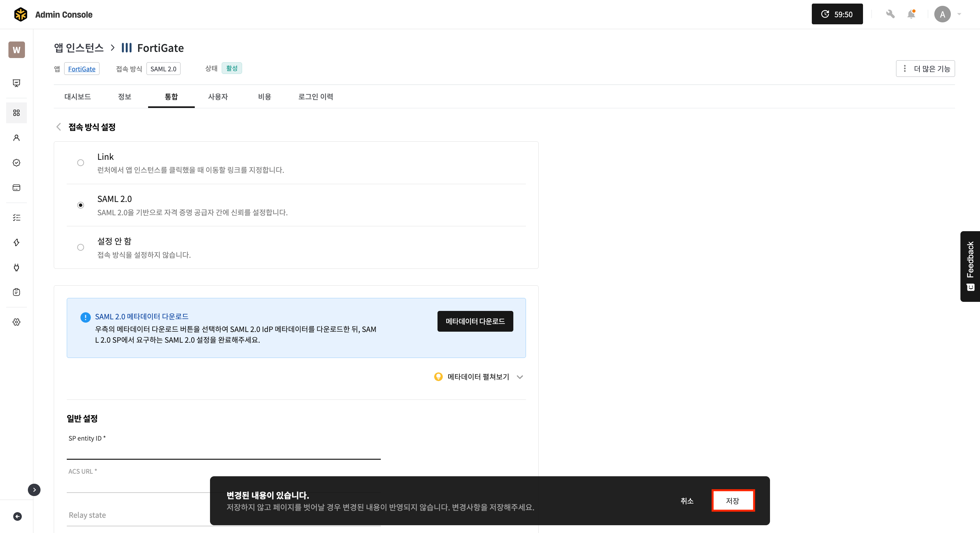Screen dimensions: 980x533
Task: Select the Link radio option
Action: tap(81, 163)
